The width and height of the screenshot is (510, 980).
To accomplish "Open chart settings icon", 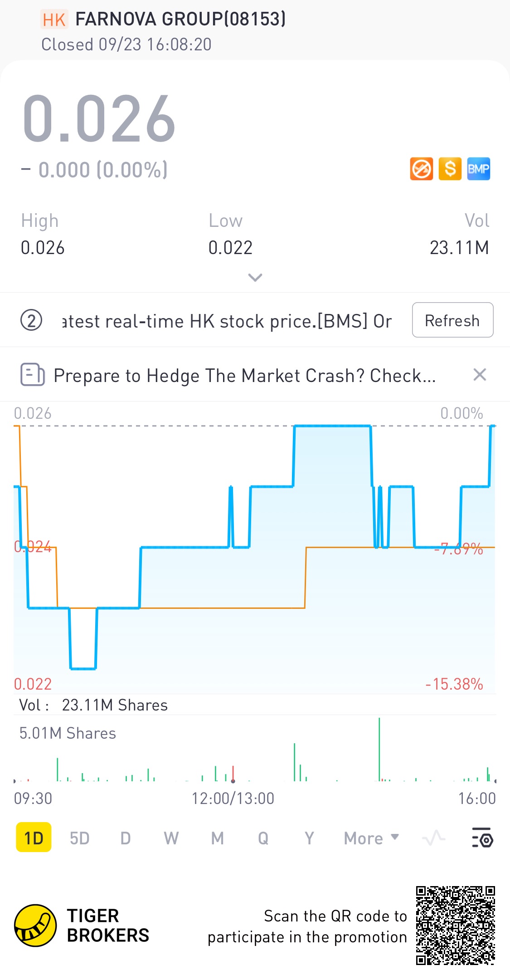I will pyautogui.click(x=482, y=838).
